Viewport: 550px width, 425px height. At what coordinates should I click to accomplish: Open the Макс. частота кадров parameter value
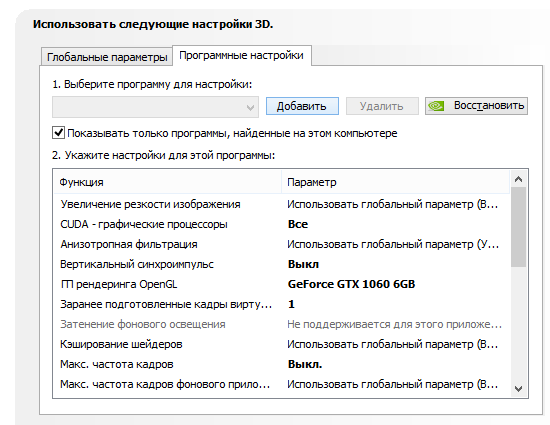click(305, 364)
